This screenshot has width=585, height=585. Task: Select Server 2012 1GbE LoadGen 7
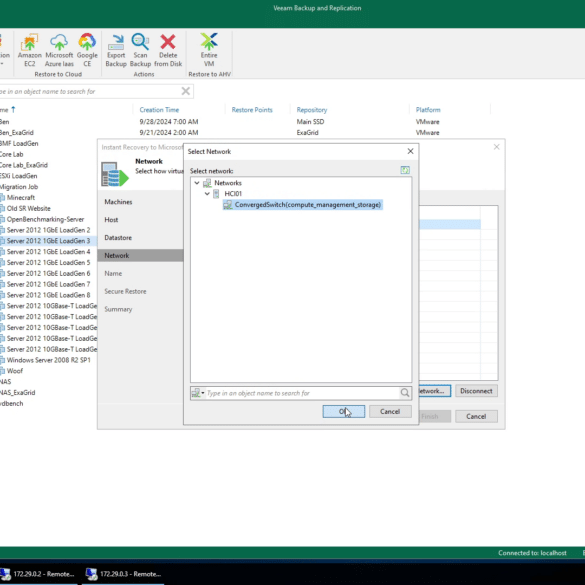(x=48, y=284)
